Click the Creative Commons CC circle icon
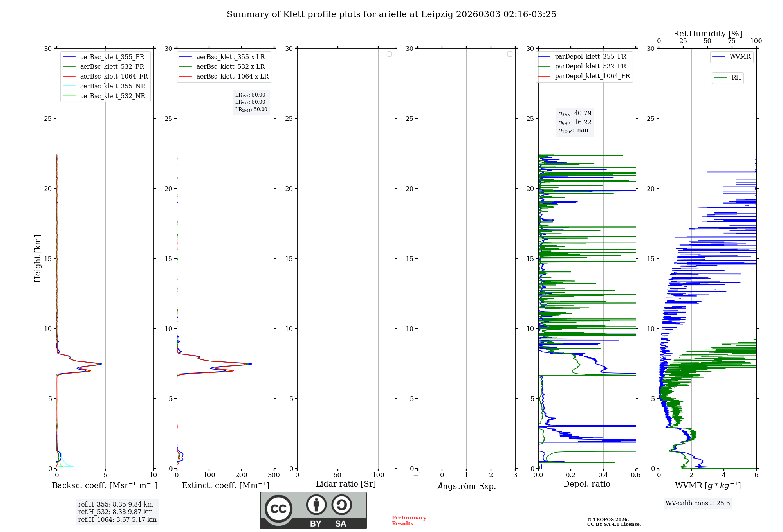This screenshot has height=532, width=783. (x=278, y=509)
